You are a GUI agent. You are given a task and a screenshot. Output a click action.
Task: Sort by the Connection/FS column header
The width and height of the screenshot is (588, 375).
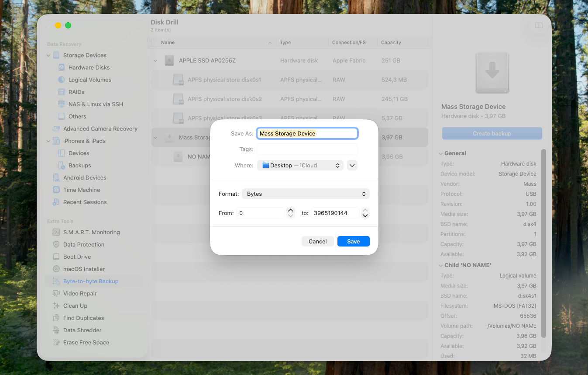click(353, 42)
